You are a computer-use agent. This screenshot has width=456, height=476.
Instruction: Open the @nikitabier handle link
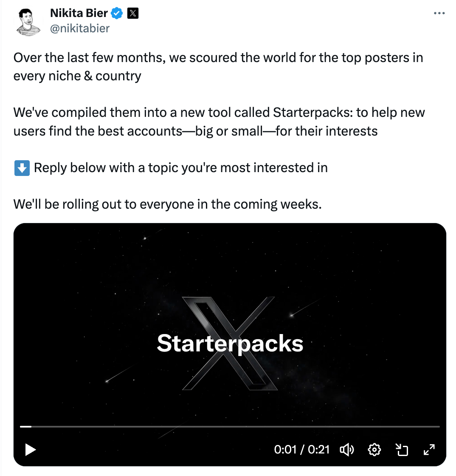coord(80,28)
